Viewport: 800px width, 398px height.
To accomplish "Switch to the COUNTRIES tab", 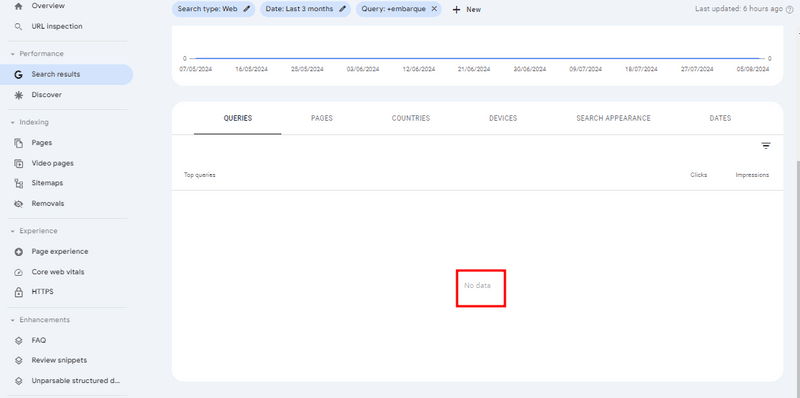I will tap(411, 118).
